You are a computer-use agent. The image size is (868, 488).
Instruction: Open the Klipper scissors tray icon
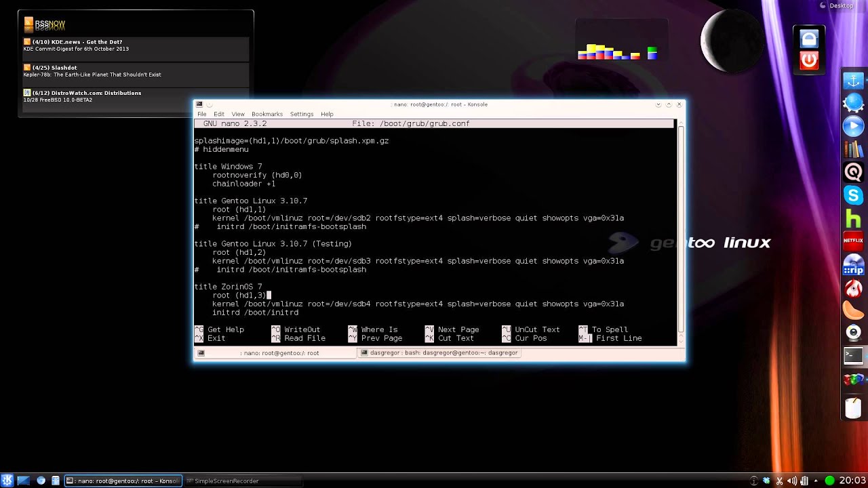[x=779, y=481]
